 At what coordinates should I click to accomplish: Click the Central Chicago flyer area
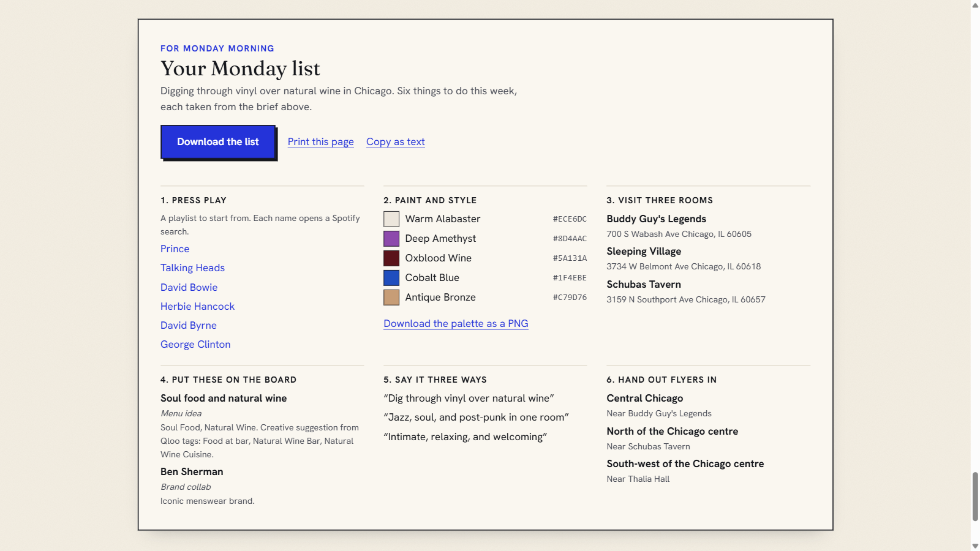tap(644, 398)
